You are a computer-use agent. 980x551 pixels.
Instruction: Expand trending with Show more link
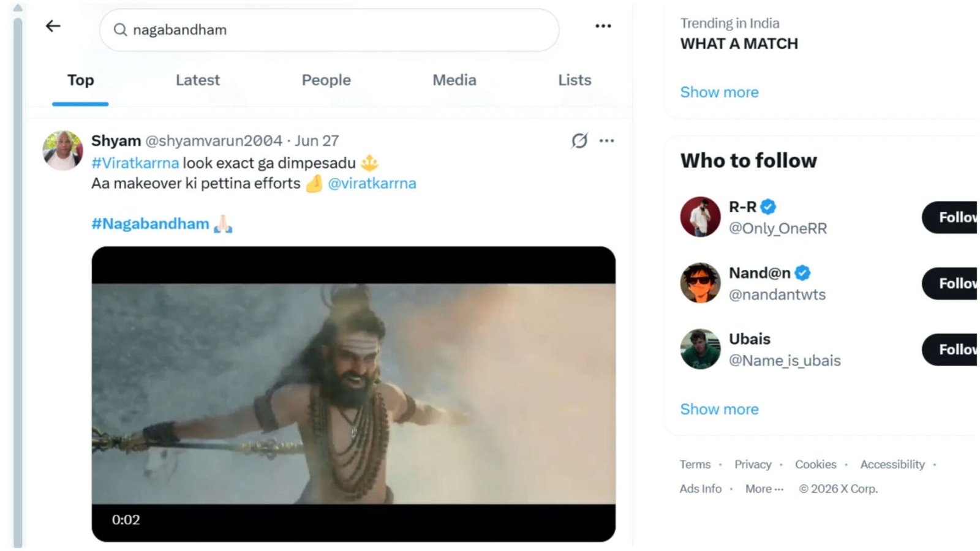(719, 92)
